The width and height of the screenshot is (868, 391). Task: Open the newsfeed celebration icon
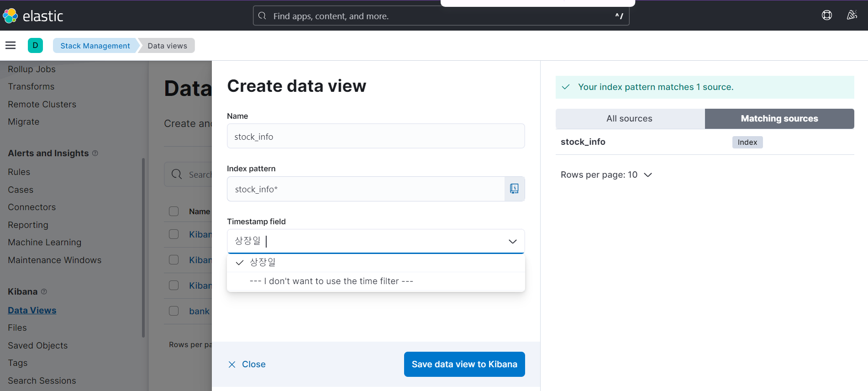[x=852, y=16]
